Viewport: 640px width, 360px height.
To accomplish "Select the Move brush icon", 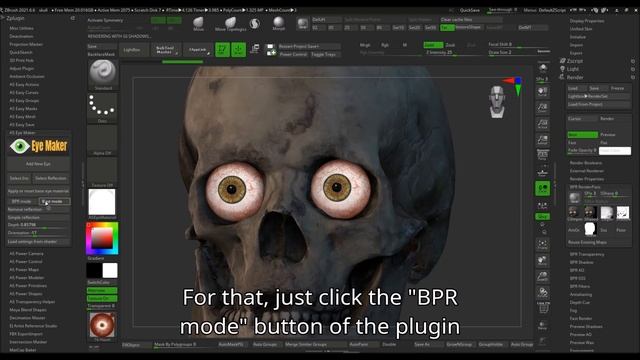I will (198, 24).
